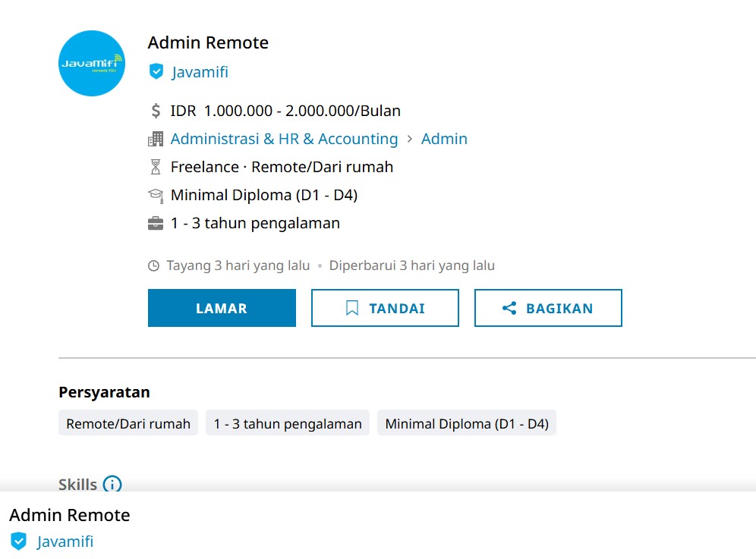Click the Javamifi company logo
Viewport: 756px width, 559px height.
pos(92,63)
